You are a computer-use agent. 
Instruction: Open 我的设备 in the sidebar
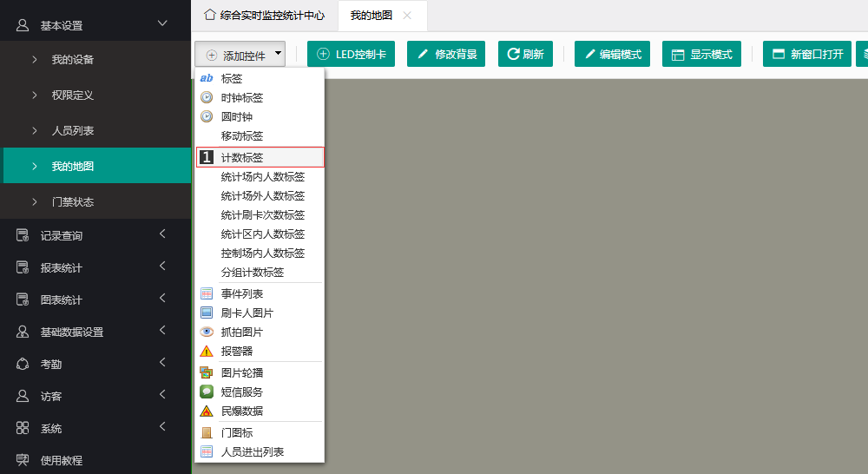pos(97,59)
